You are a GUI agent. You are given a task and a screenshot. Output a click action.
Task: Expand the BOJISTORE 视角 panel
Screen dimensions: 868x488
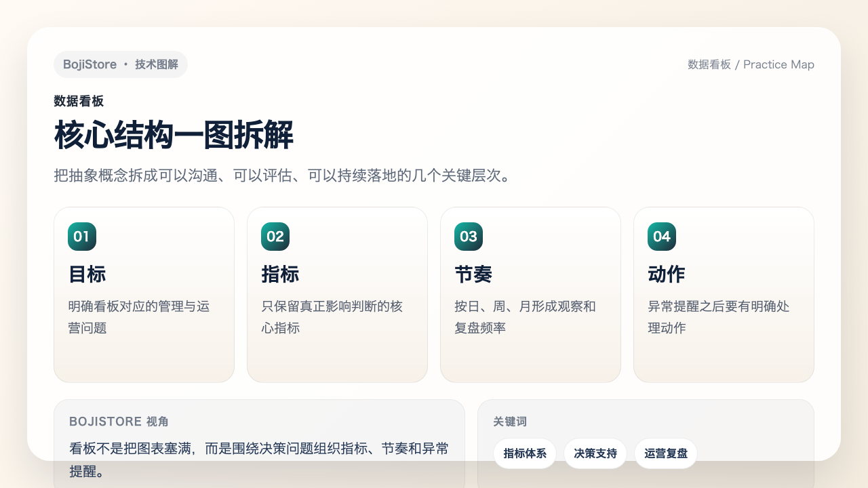259,441
